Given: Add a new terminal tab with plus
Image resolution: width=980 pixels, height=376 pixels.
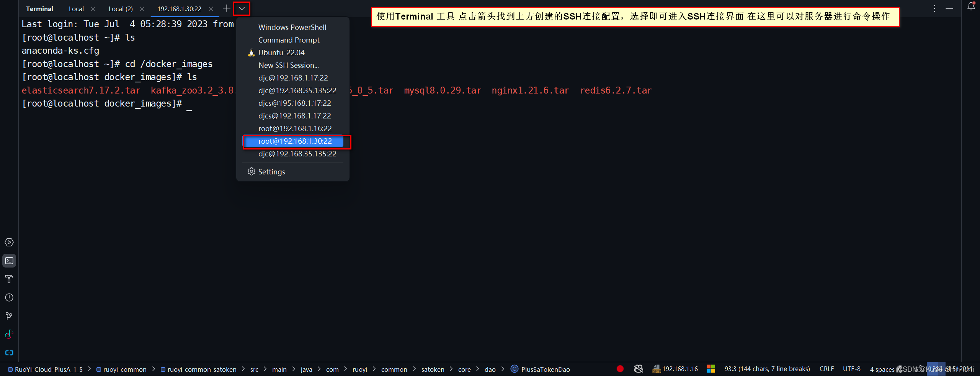Looking at the screenshot, I should coord(227,8).
